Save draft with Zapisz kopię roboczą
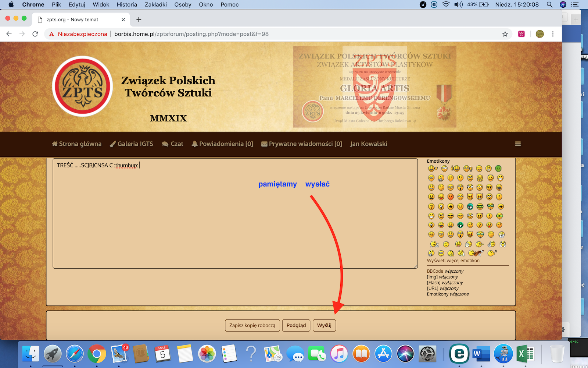Image resolution: width=588 pixels, height=368 pixels. point(252,325)
